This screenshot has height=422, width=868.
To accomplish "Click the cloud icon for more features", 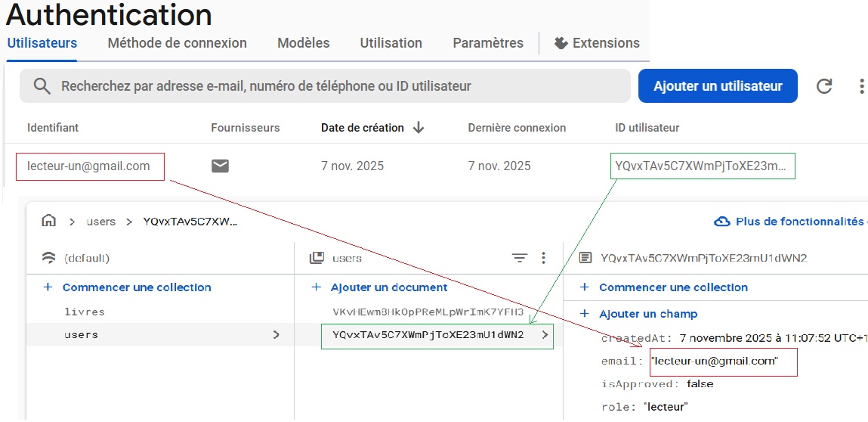I will coord(722,222).
